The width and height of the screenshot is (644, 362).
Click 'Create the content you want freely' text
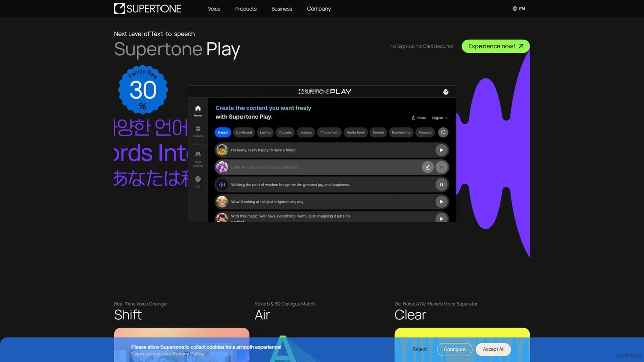[x=264, y=108]
